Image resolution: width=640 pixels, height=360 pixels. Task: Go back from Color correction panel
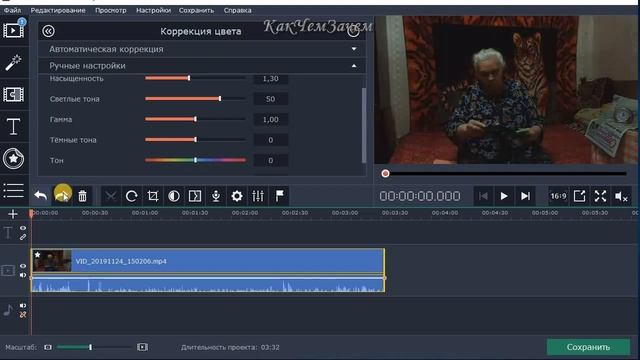click(48, 31)
